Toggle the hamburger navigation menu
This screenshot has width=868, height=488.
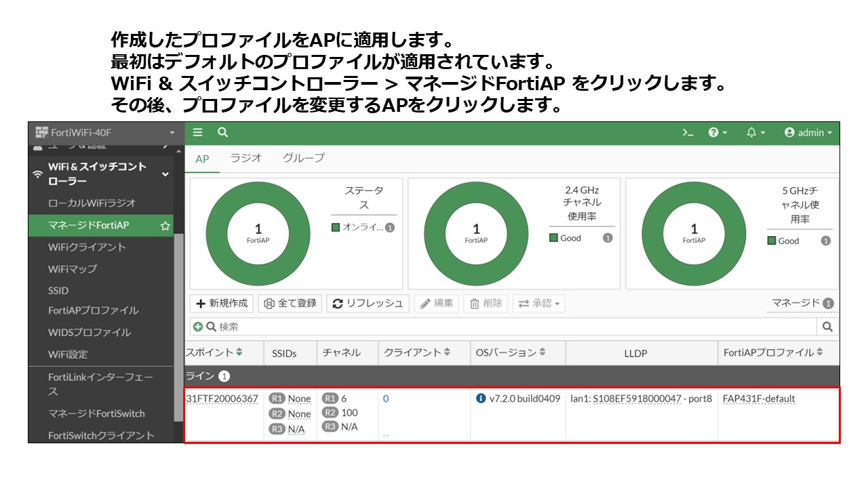(198, 133)
